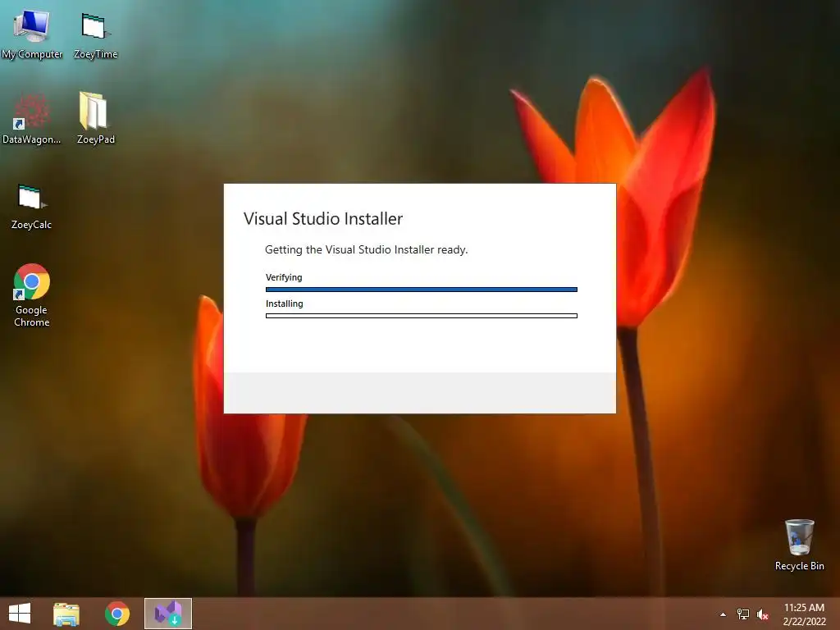Screen dimensions: 840x630
Task: Select the Google Chrome desktop shortcut
Action: click(32, 294)
